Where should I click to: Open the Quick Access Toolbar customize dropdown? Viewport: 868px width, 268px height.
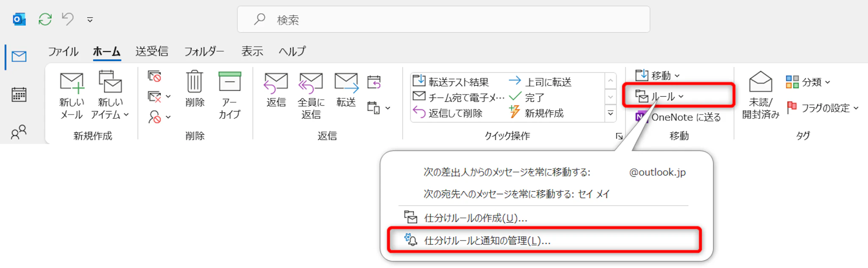[x=90, y=20]
